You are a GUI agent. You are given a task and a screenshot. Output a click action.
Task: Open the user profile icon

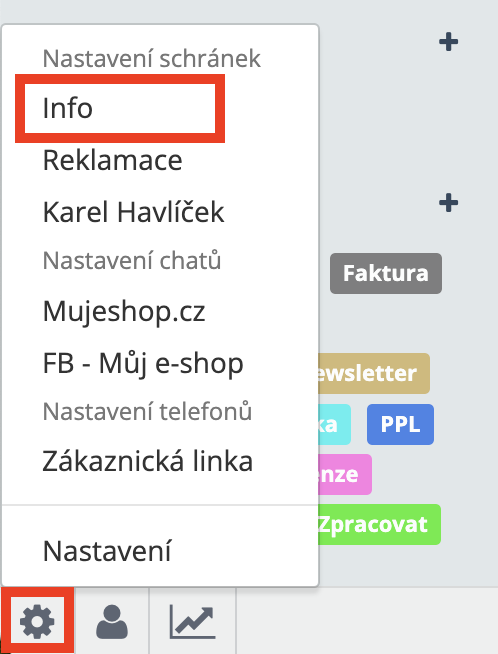click(112, 622)
